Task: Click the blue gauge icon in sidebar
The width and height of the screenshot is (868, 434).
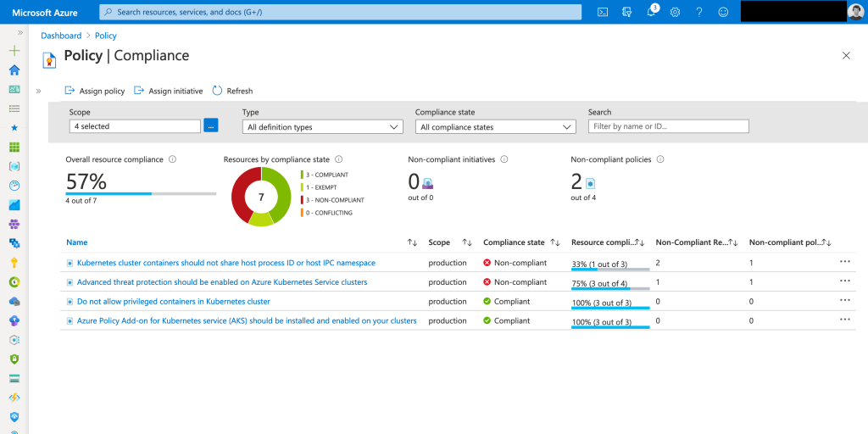Action: point(14,186)
